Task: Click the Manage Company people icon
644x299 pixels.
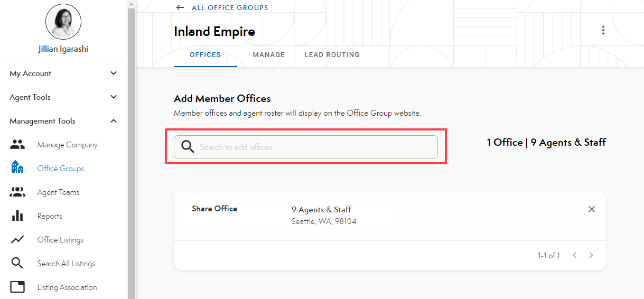Action: tap(17, 145)
